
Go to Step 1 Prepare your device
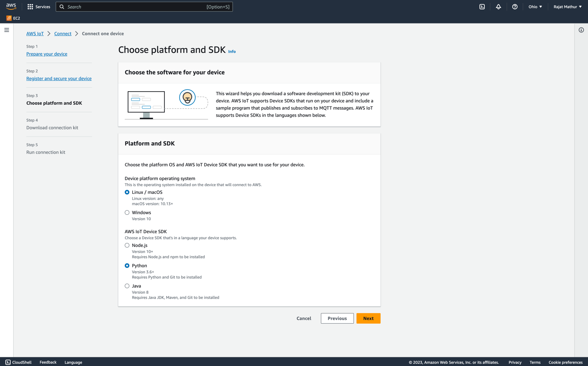pos(46,54)
